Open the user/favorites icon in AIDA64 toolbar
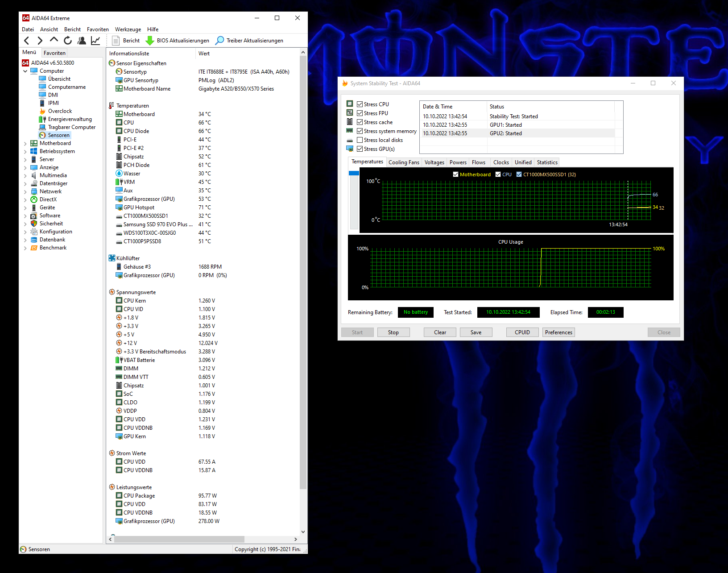728x573 pixels. [82, 41]
